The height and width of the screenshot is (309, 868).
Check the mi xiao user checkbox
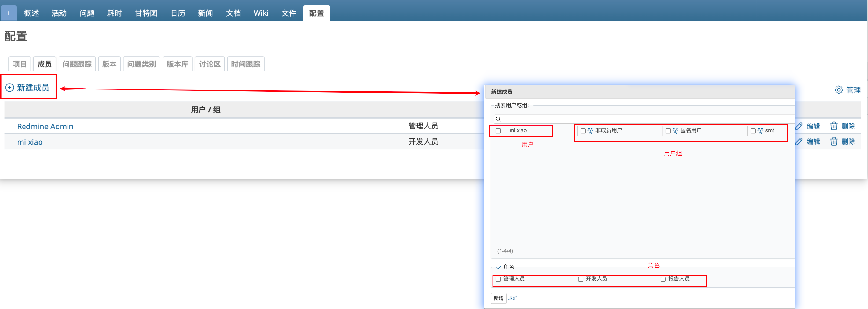pyautogui.click(x=498, y=131)
